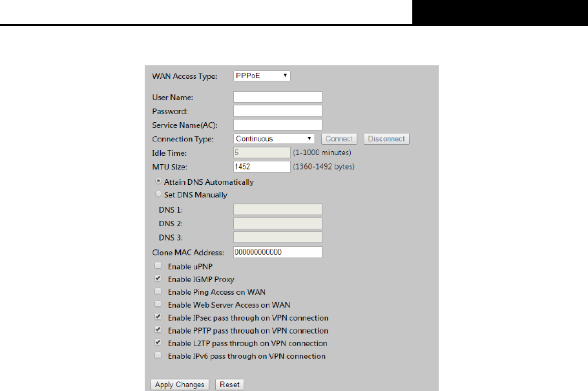588x391 pixels.
Task: Click the 'Connection Type:' label
Action: (183, 139)
